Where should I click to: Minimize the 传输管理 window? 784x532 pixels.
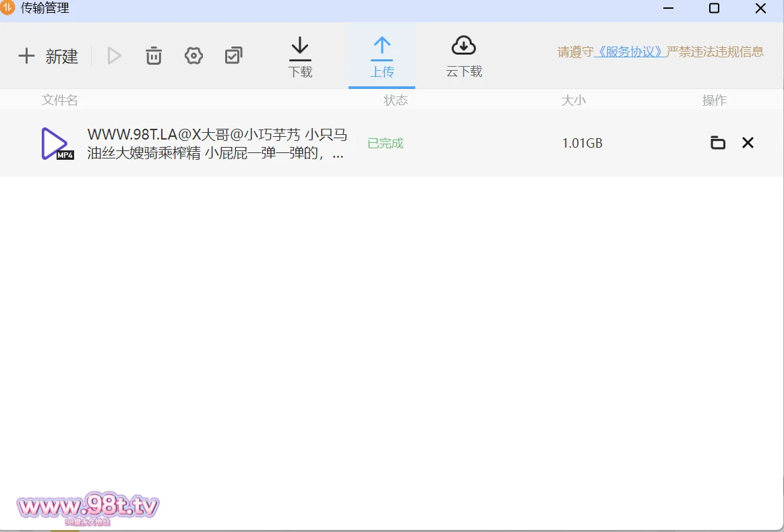[x=668, y=9]
